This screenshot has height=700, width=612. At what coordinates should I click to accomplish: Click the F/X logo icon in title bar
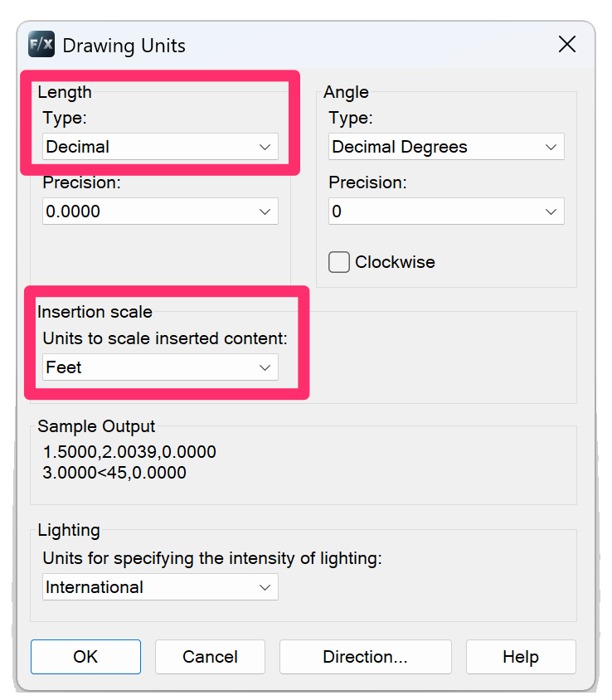coord(41,44)
